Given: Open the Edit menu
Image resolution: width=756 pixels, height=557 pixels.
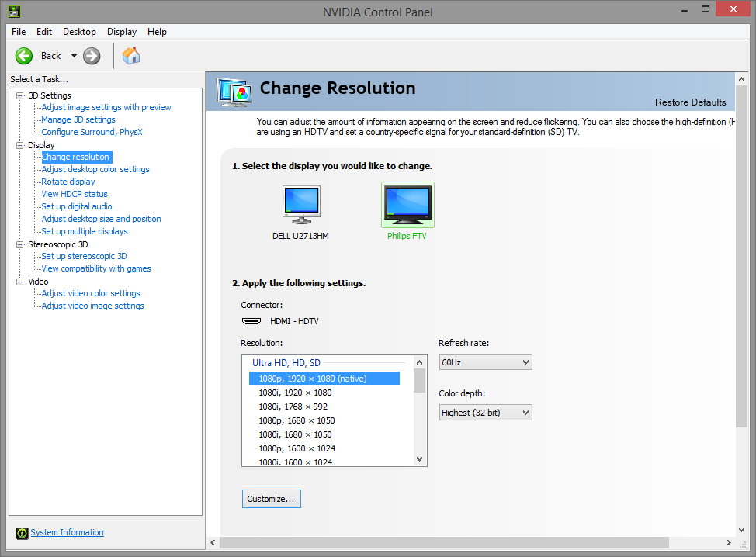Looking at the screenshot, I should point(44,32).
